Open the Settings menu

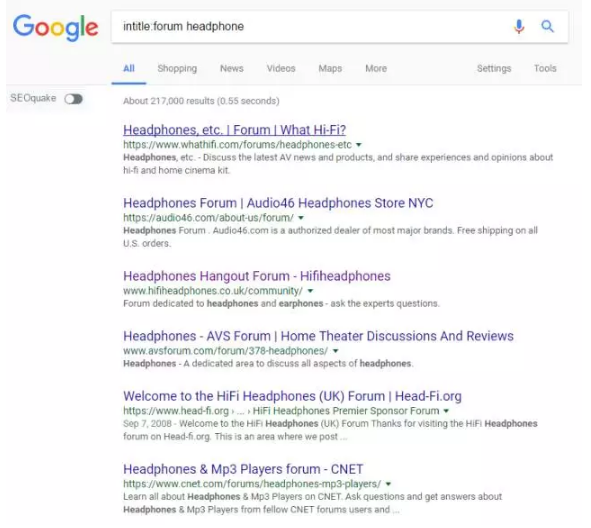pyautogui.click(x=494, y=68)
